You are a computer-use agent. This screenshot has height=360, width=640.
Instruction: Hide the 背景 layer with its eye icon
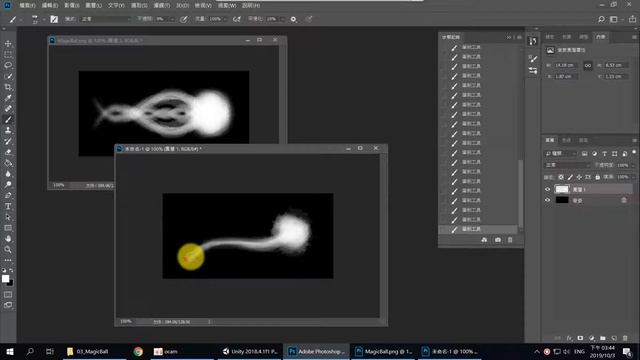547,200
